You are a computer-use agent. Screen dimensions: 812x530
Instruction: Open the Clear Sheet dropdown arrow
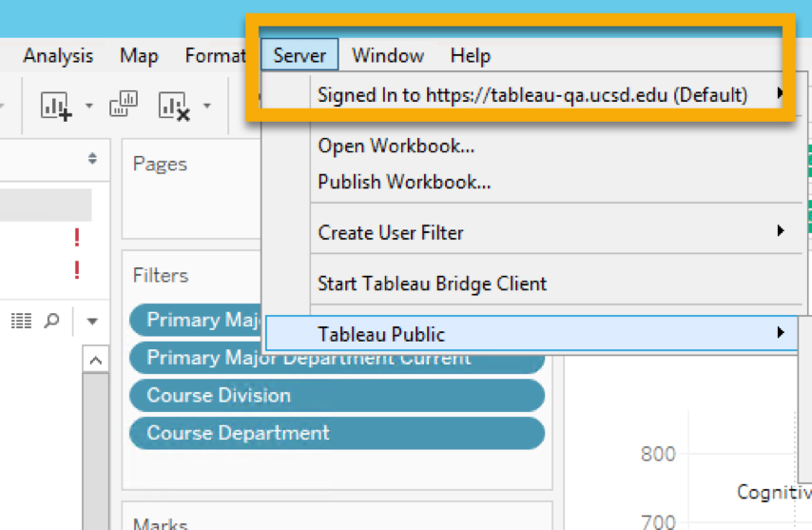tap(207, 106)
